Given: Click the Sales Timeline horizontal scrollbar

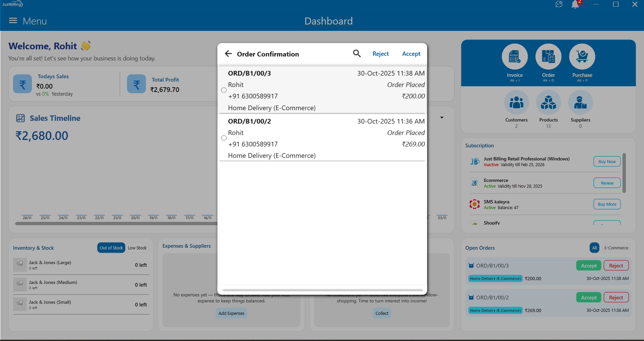Looking at the screenshot, I should (116, 224).
